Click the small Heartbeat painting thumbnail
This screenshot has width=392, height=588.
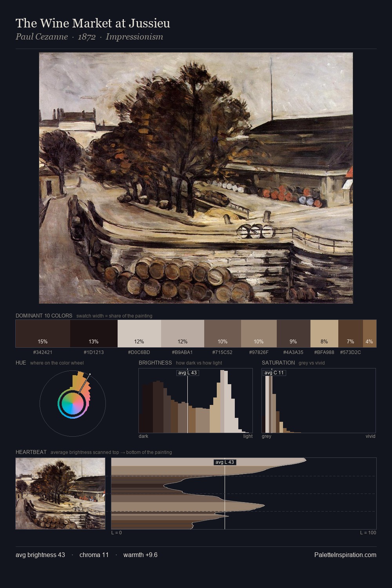pyautogui.click(x=60, y=494)
